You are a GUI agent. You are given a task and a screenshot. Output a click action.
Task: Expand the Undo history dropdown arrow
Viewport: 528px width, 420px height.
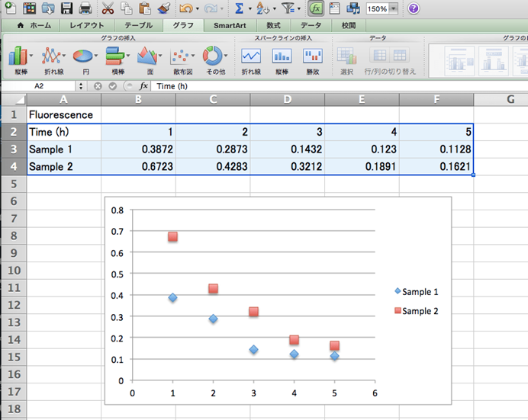point(198,9)
